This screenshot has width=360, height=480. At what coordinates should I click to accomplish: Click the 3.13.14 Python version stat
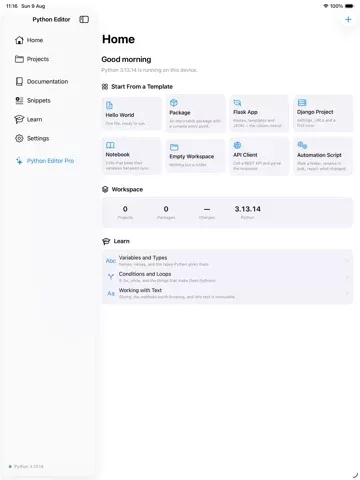[247, 212]
